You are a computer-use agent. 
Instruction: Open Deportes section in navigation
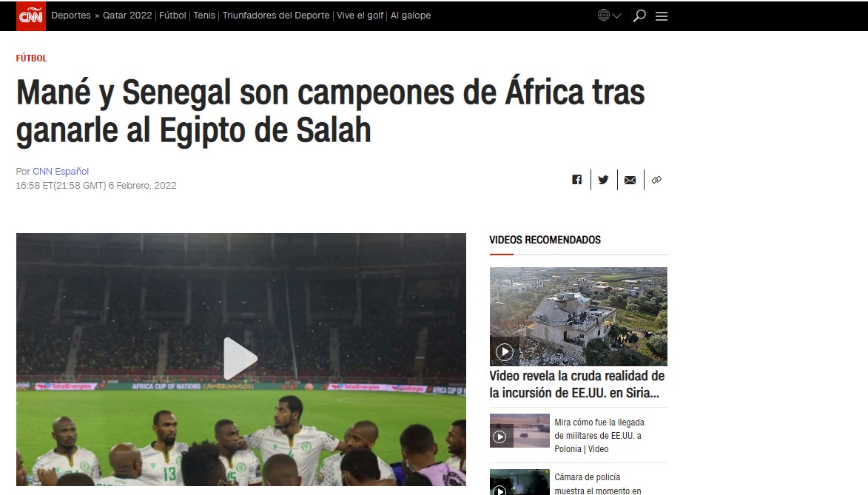[71, 16]
